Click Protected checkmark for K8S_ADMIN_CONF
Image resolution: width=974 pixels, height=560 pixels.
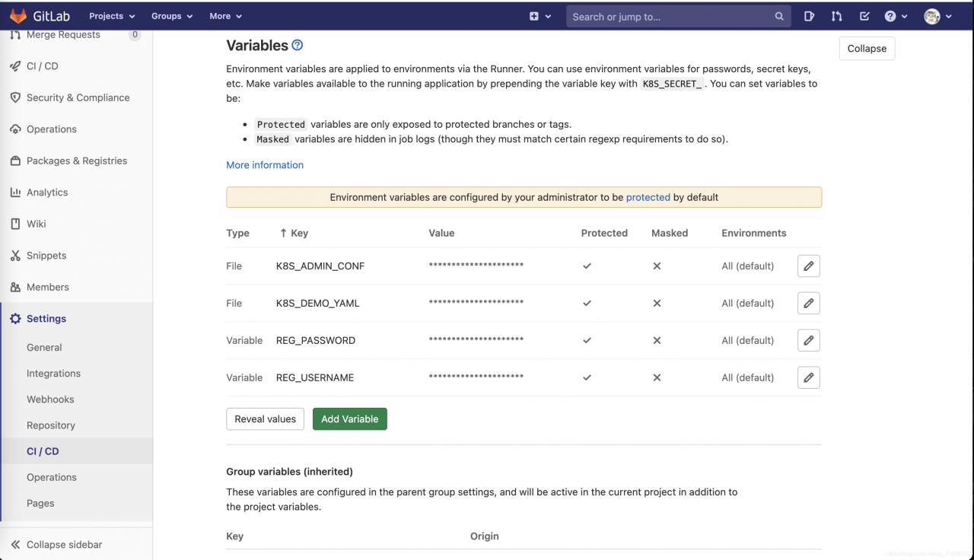pyautogui.click(x=587, y=266)
